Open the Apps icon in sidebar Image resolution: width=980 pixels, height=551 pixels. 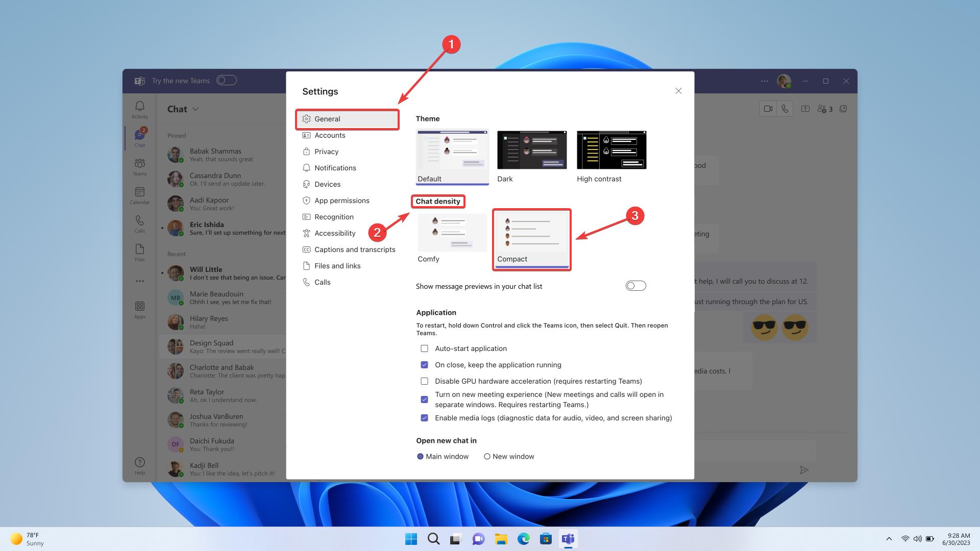pyautogui.click(x=139, y=309)
